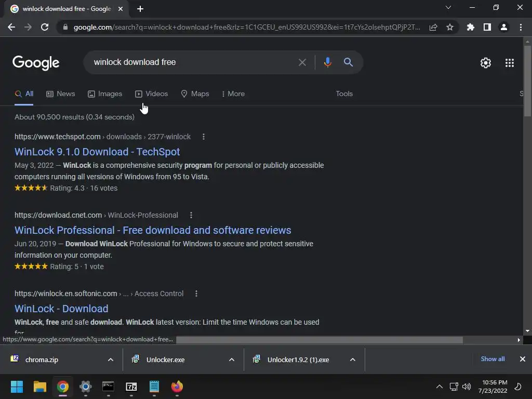Screen dimensions: 532x399
Task: Open the Chrome three-dot menu
Action: [x=521, y=27]
